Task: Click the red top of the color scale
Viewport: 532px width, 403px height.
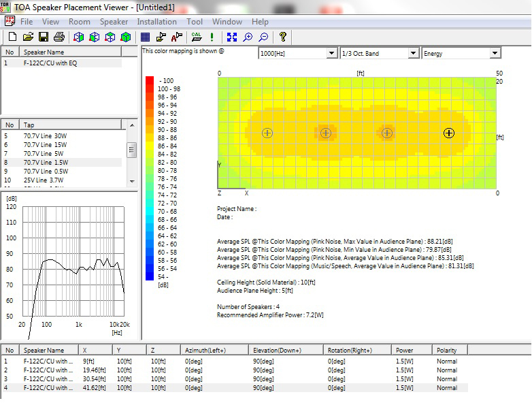Action: (150, 80)
